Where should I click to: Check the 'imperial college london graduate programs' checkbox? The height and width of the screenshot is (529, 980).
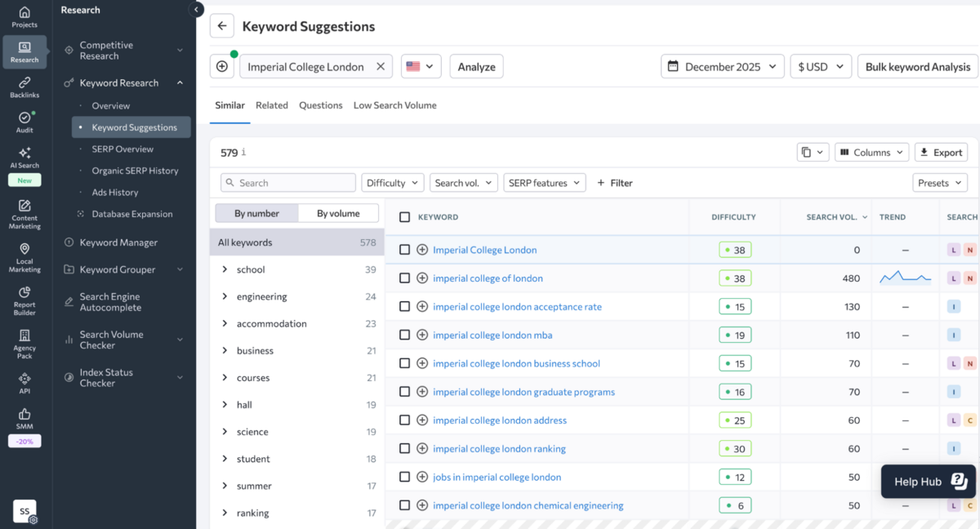[x=404, y=392]
